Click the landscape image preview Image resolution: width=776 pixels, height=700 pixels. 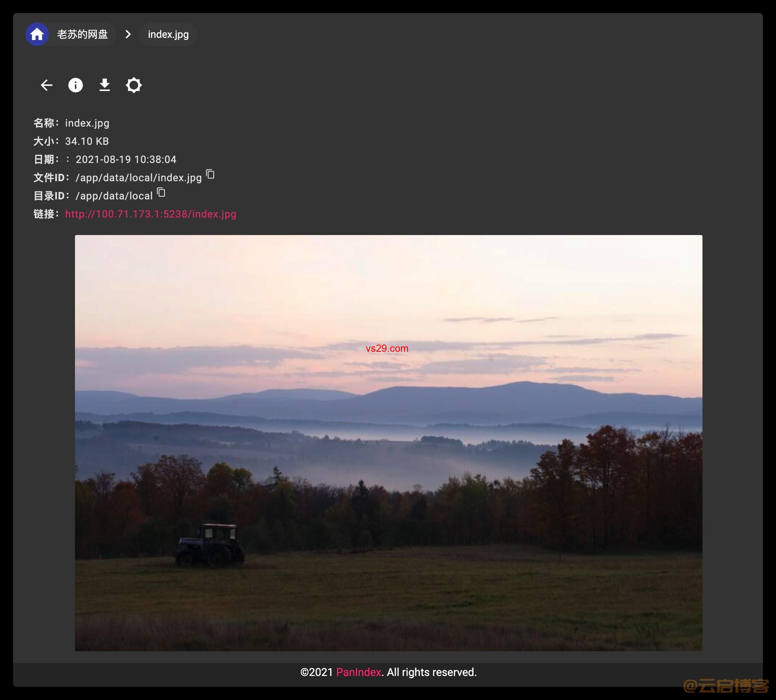click(x=389, y=443)
